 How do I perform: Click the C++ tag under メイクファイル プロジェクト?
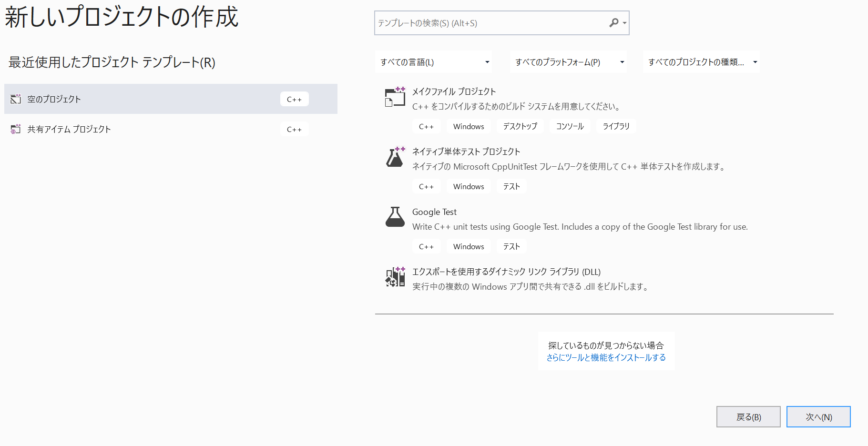coord(426,126)
